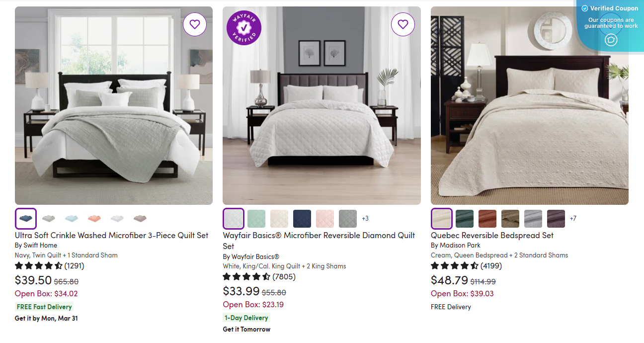Click the Wayfair Verified badge
This screenshot has width=644, height=343.
(x=243, y=28)
